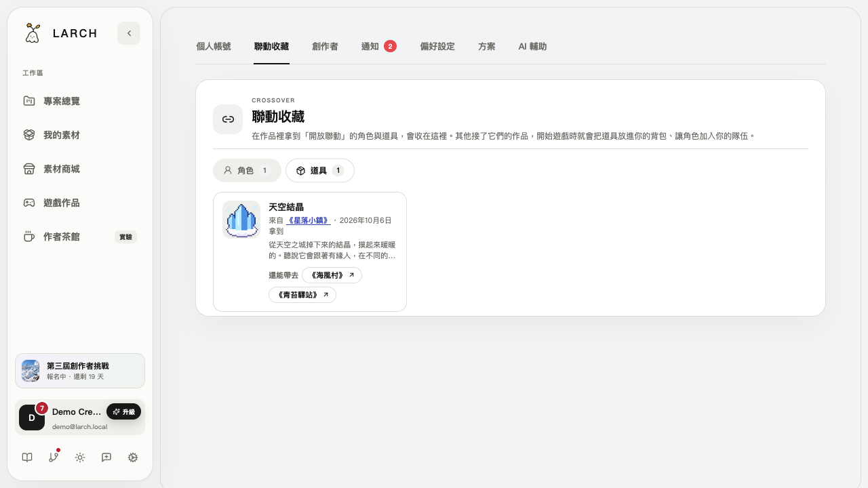
Task: Click the Demo Cre... account name
Action: coord(77,412)
